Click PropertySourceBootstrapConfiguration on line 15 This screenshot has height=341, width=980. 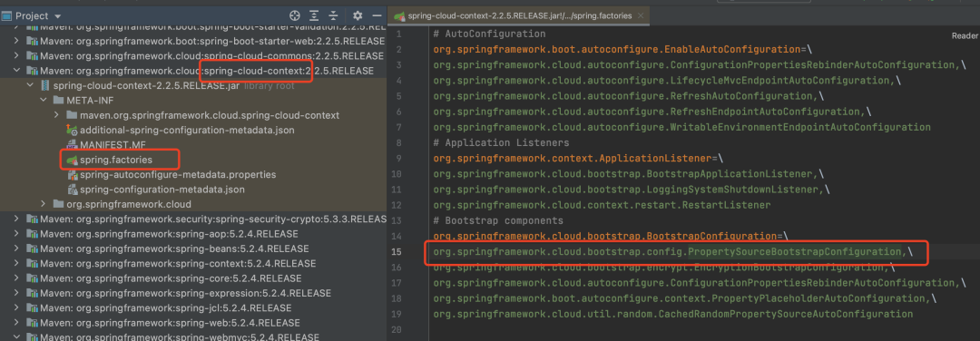pos(794,252)
